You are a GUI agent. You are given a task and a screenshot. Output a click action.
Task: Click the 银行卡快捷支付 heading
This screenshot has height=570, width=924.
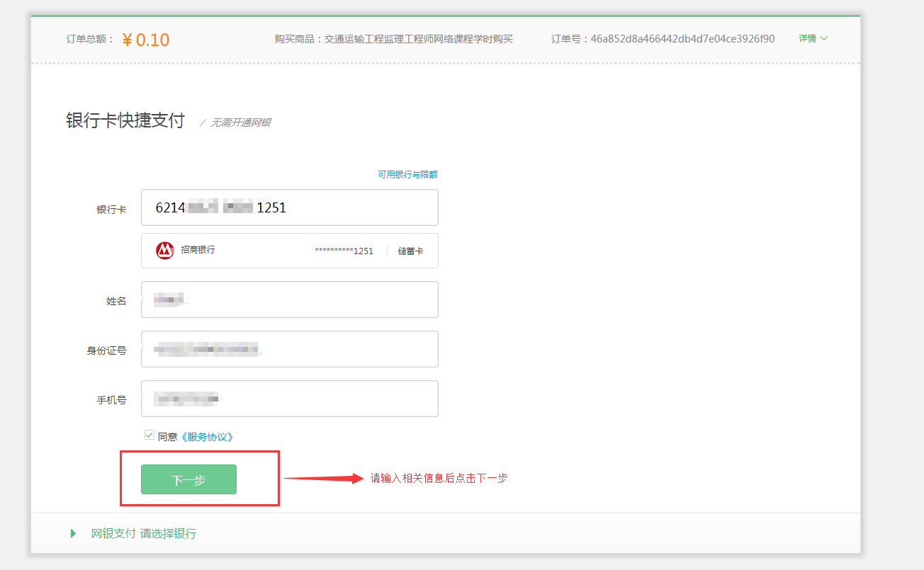[125, 120]
